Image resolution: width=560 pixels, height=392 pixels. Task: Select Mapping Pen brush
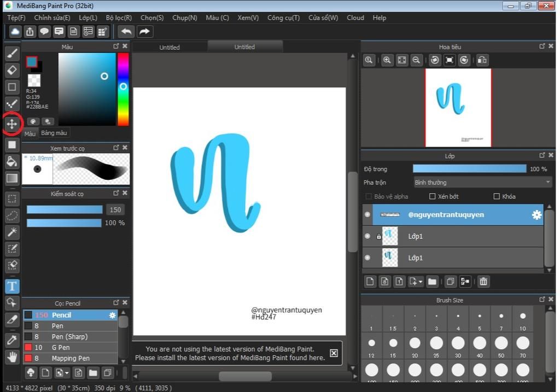pyautogui.click(x=71, y=358)
